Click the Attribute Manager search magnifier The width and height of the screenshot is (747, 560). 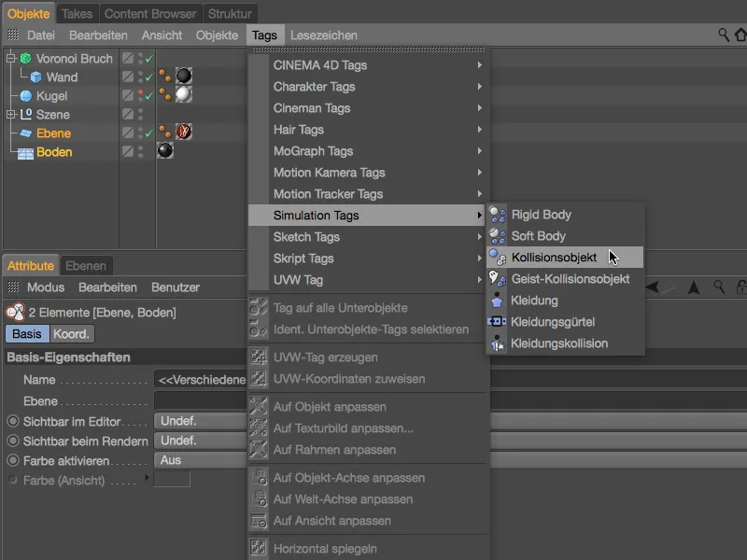(x=719, y=287)
